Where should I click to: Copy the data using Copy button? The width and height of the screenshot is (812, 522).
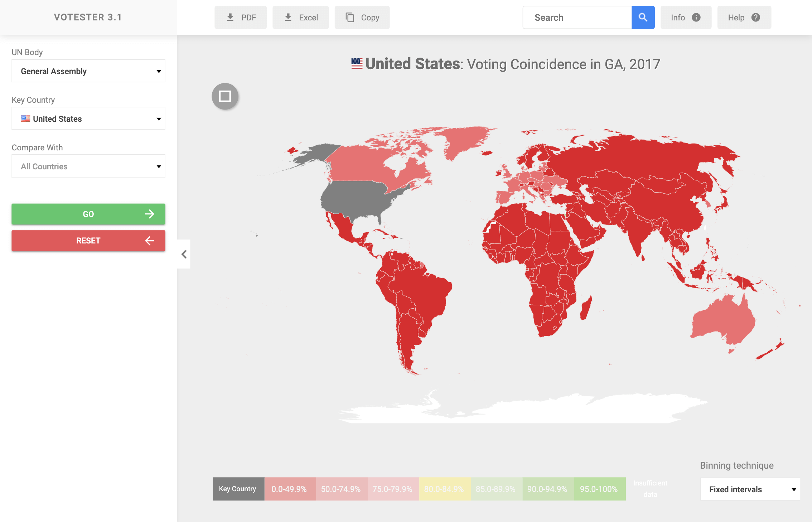coord(362,17)
